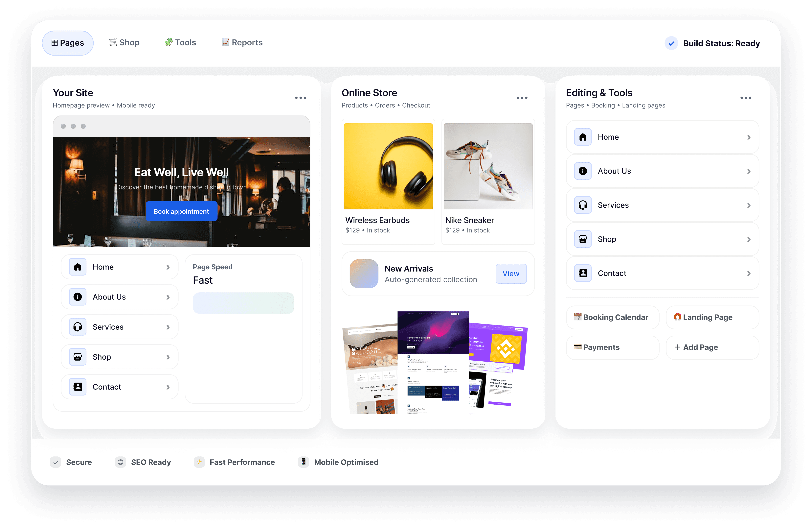Click the Build Status checkmark badge
Viewport: 812px width, 528px height.
(x=671, y=43)
